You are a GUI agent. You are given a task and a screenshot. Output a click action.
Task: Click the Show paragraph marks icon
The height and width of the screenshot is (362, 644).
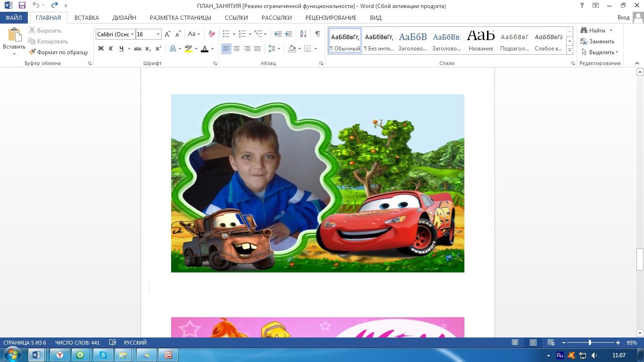pos(317,34)
